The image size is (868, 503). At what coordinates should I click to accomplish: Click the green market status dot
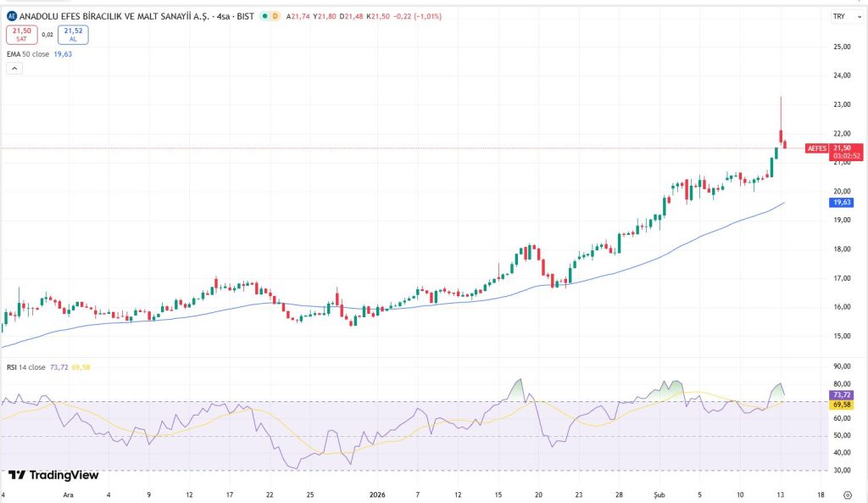265,16
